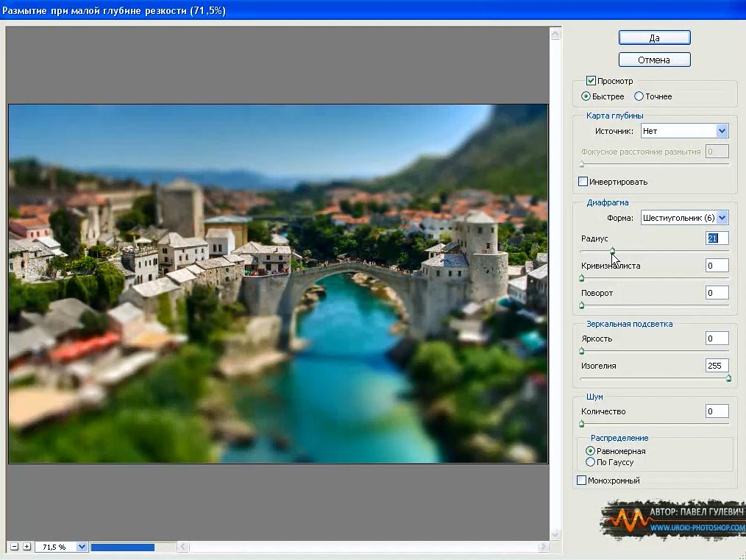Open the 71,5 % zoom level dropdown
The image size is (746, 560).
(x=82, y=547)
